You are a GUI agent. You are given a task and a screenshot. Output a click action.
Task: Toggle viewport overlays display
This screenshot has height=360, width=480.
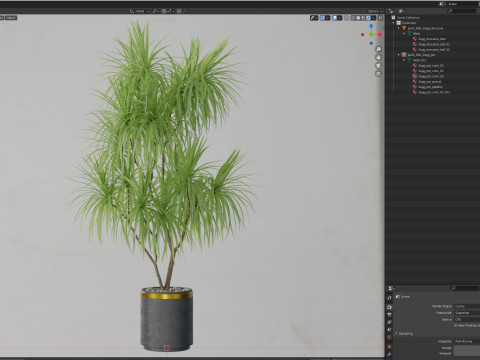click(334, 18)
